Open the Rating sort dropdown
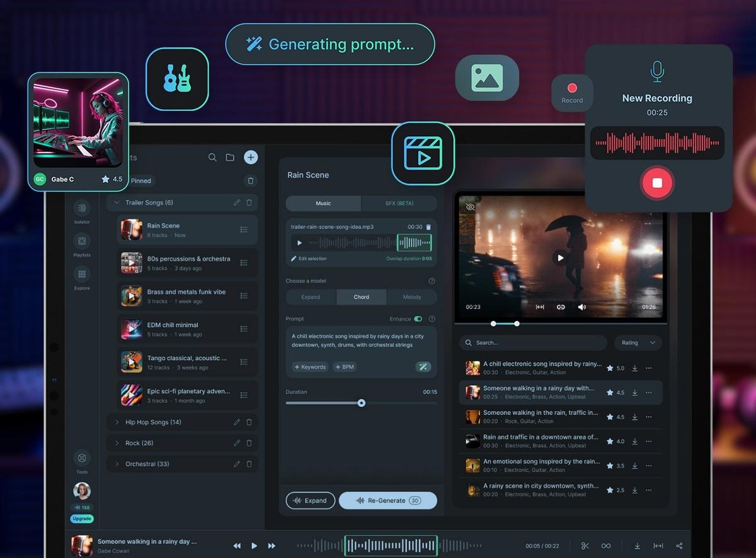 (x=638, y=343)
